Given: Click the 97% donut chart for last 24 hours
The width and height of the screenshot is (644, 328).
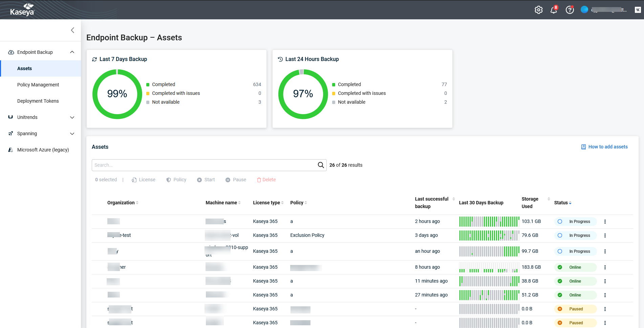Looking at the screenshot, I should click(303, 94).
